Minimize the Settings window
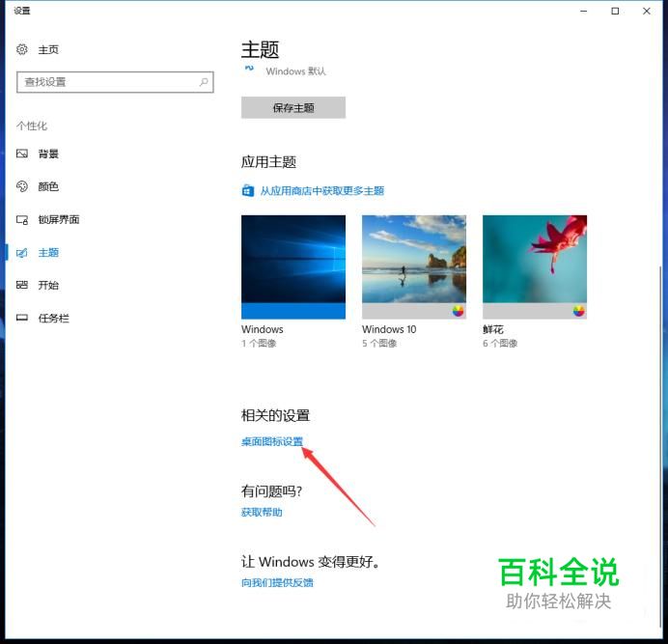The image size is (668, 644). (x=584, y=11)
